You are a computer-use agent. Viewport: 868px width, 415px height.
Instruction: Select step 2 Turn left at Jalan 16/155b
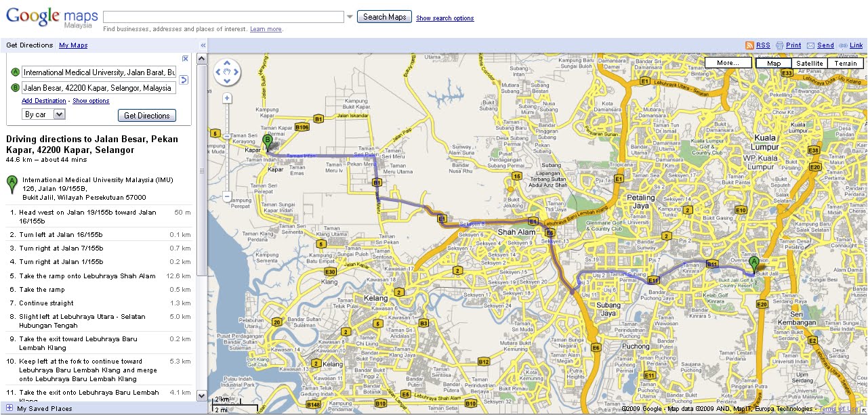[99, 235]
